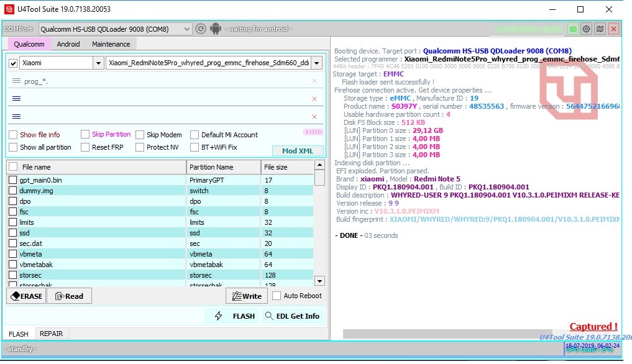Viewport: 632px width, 364px height.
Task: Click the U4Tool app logo in title bar
Action: [9, 9]
